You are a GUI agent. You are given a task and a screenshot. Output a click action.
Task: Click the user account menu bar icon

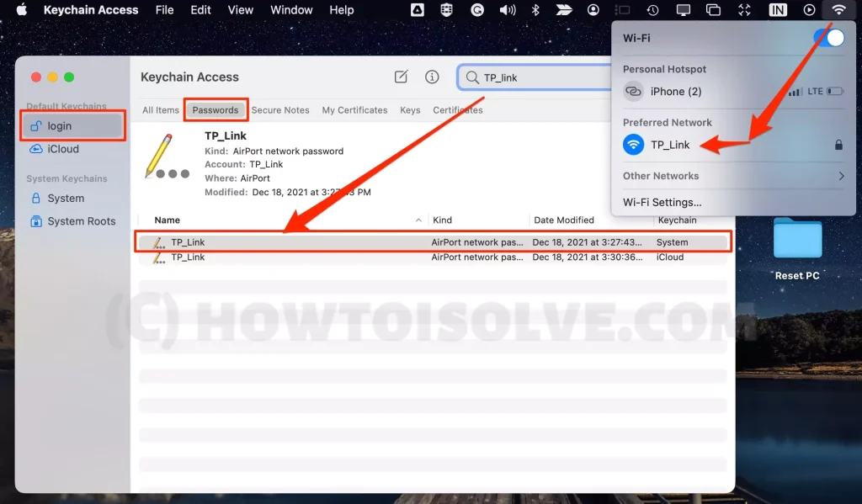pos(593,10)
